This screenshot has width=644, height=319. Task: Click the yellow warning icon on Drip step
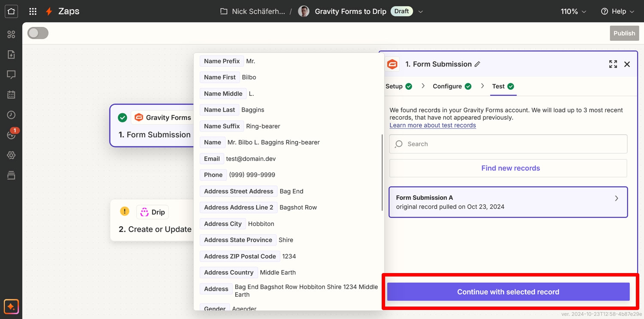coord(125,211)
